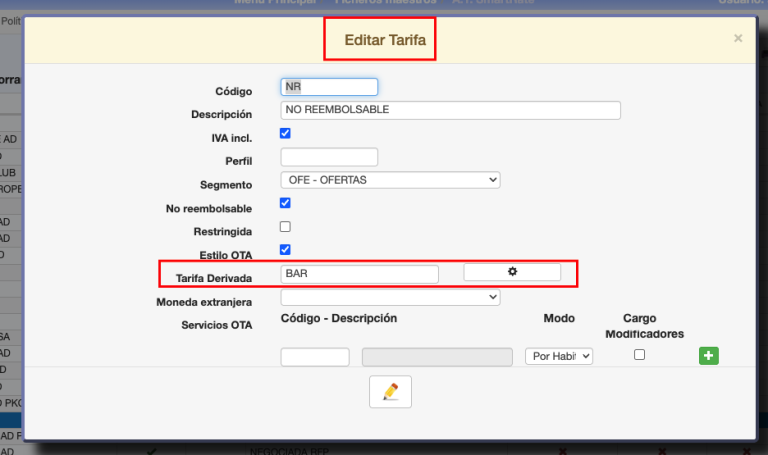
Task: Open the Modo 'Por Habi' dropdown
Action: click(x=558, y=356)
